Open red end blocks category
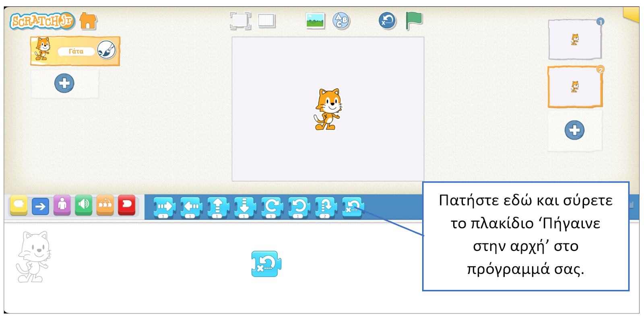The image size is (644, 317). 127,205
